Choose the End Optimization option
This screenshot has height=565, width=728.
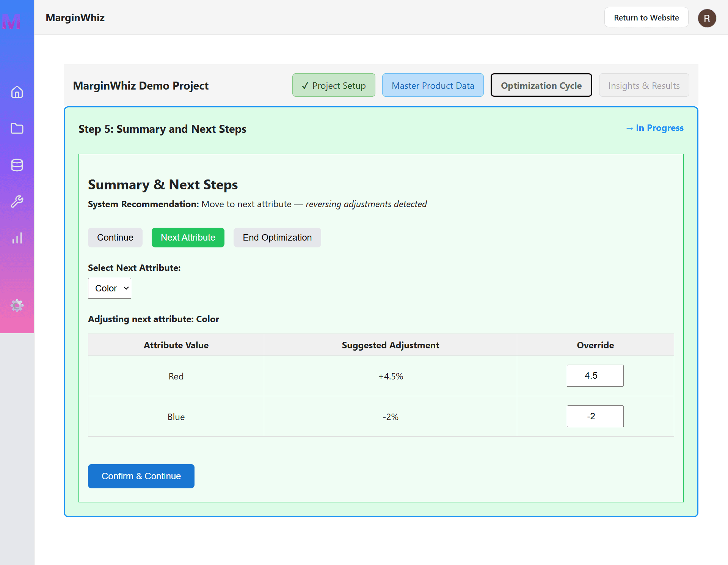[277, 238]
